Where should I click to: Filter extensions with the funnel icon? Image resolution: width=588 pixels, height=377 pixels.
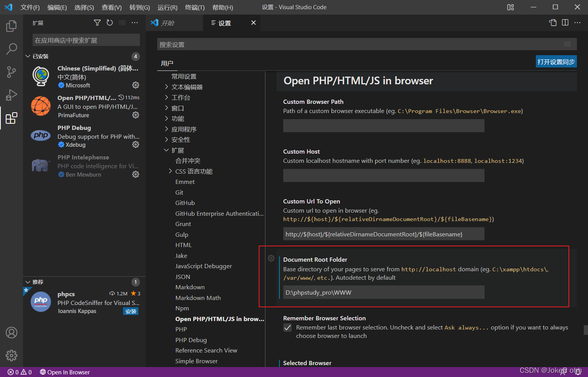pos(97,23)
